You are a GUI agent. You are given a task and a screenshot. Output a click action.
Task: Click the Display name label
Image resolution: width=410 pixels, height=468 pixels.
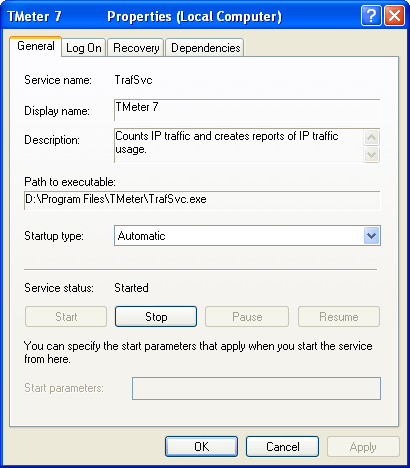[x=57, y=111]
